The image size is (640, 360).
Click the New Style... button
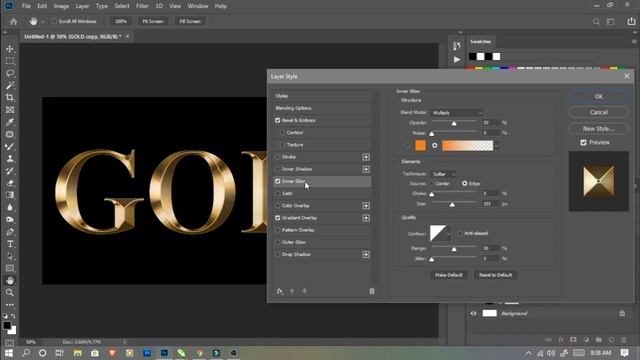(x=598, y=129)
